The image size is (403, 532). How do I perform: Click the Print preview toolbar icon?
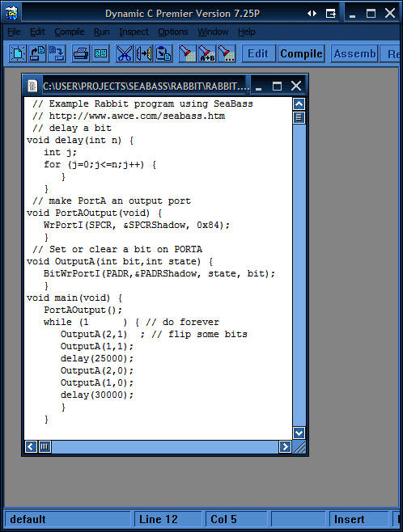click(100, 53)
